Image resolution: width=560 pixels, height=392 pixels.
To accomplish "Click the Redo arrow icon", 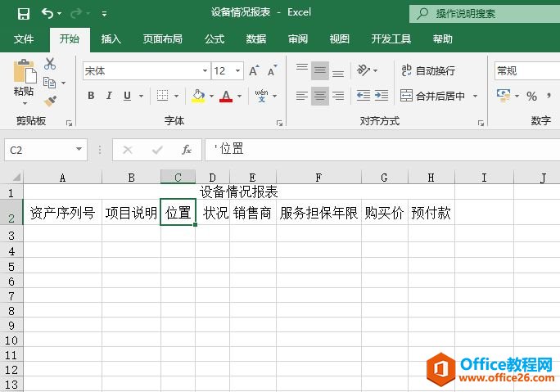I will (75, 14).
